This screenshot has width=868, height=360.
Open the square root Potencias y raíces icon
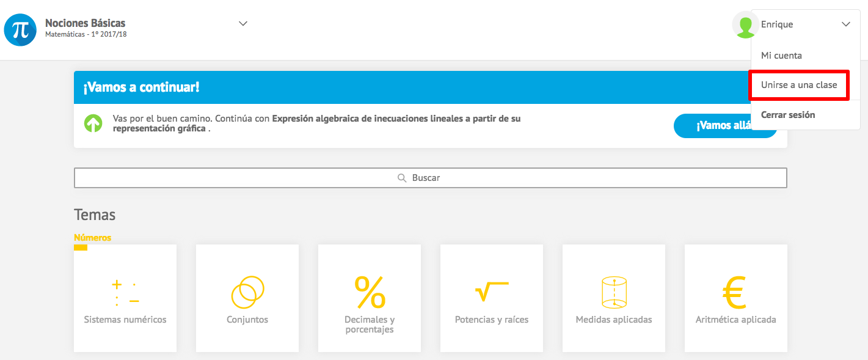(x=492, y=291)
